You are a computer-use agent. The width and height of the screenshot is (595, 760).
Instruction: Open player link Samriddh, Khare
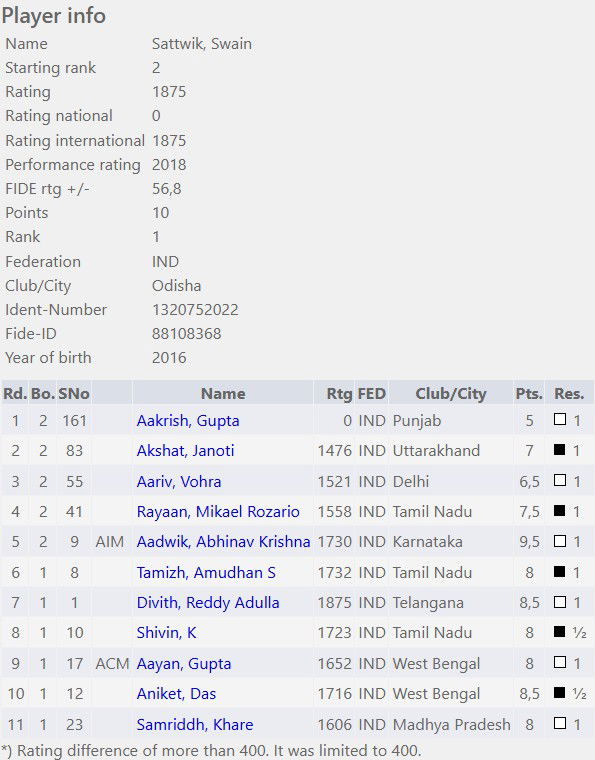coord(195,725)
